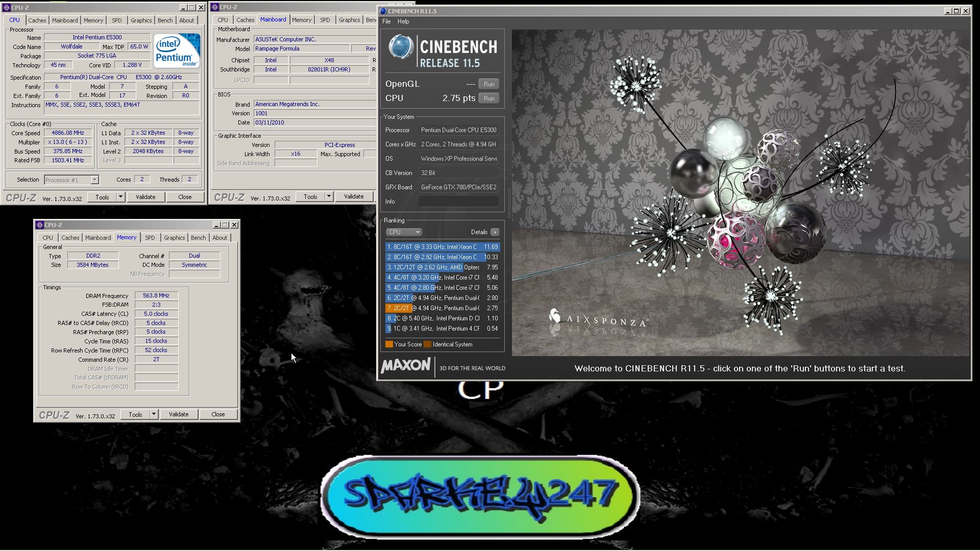The height and width of the screenshot is (551, 980).
Task: Click Cinebench panel resize grip handle
Action: click(x=508, y=203)
